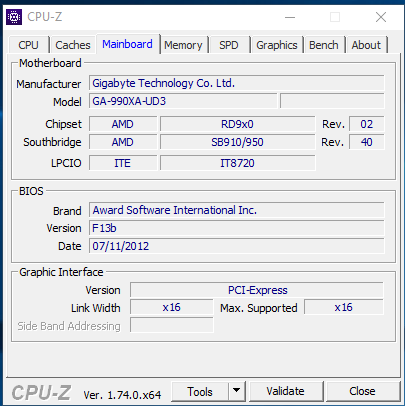Open the Caches tab
The height and width of the screenshot is (406, 405).
73,45
